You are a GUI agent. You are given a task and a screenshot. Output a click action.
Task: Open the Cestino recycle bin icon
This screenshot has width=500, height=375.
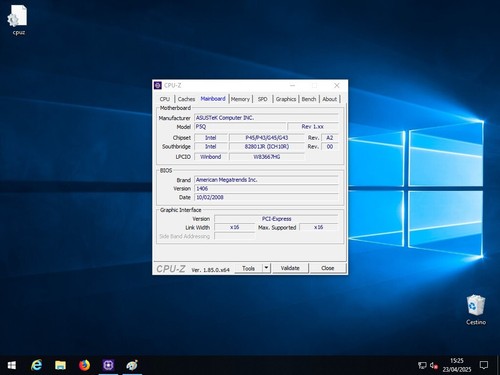476,310
